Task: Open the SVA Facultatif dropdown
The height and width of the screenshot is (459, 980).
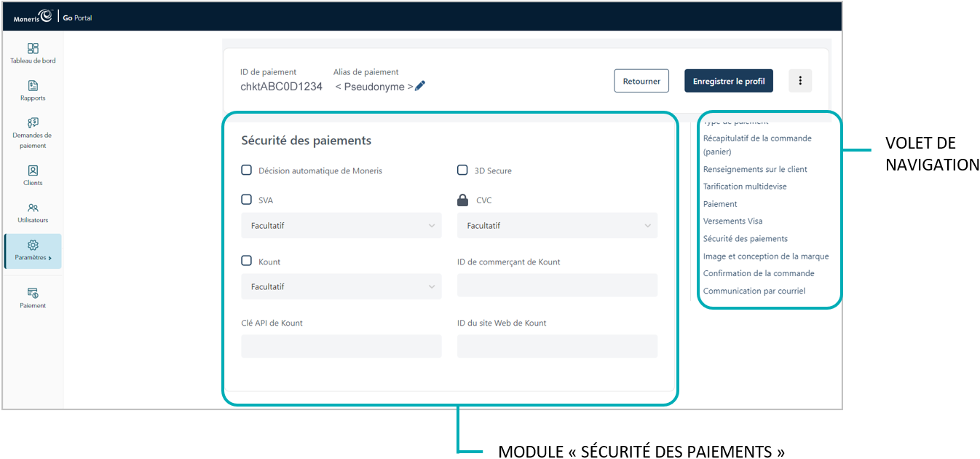Action: pyautogui.click(x=341, y=226)
